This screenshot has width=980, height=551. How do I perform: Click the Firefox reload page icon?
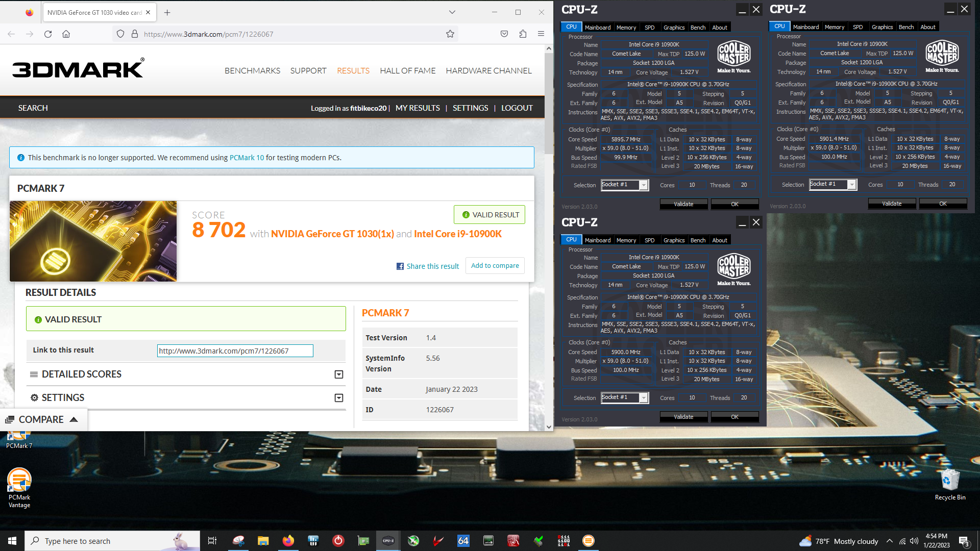[x=48, y=34]
